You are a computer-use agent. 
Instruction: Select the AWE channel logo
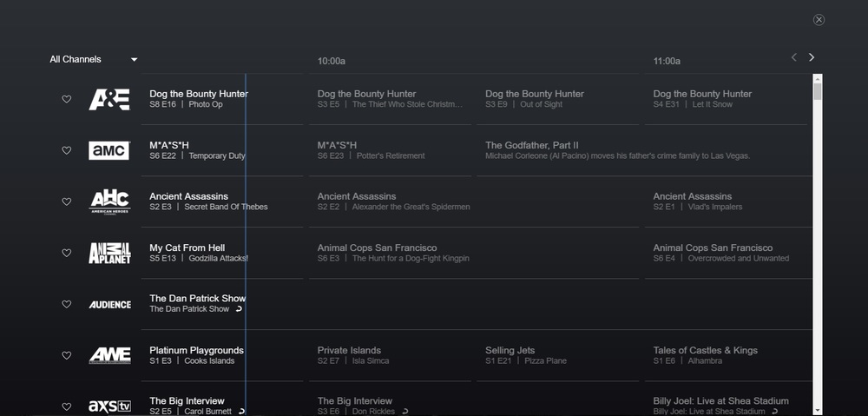[109, 355]
